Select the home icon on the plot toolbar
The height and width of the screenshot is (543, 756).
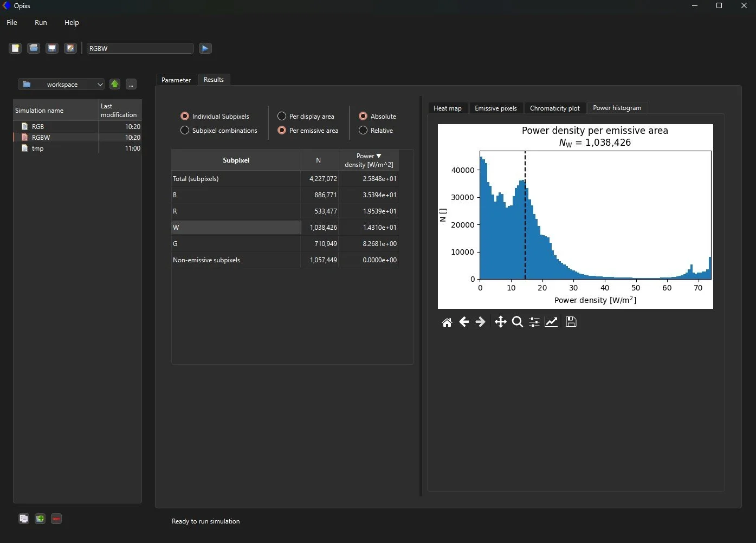click(447, 321)
